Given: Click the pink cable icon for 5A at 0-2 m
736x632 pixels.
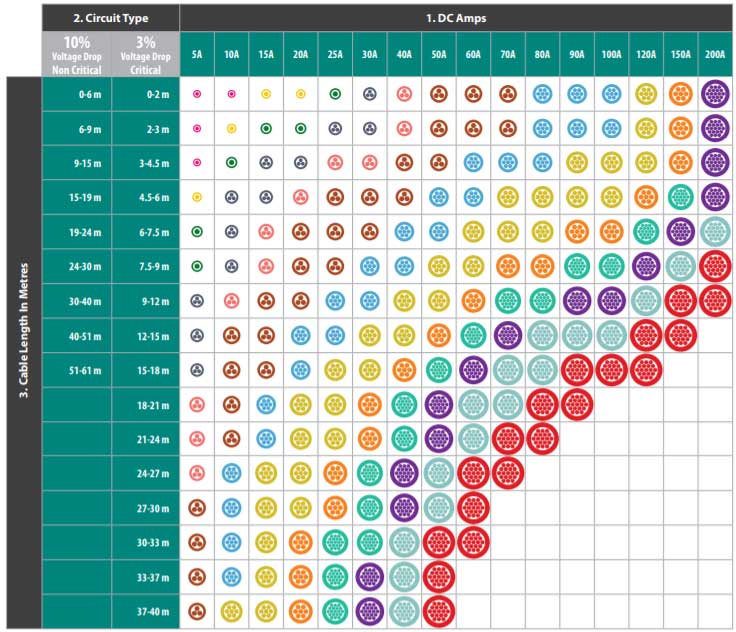Looking at the screenshot, I should point(197,94).
